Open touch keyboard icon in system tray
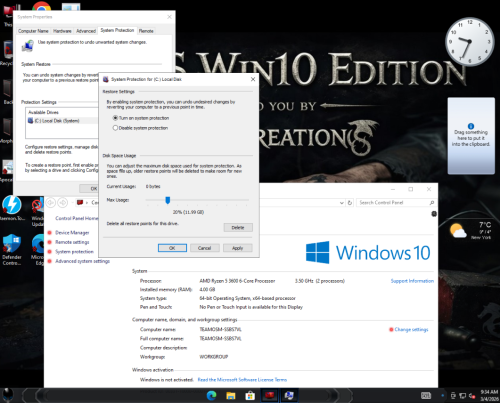500x403 pixels. 426,396
